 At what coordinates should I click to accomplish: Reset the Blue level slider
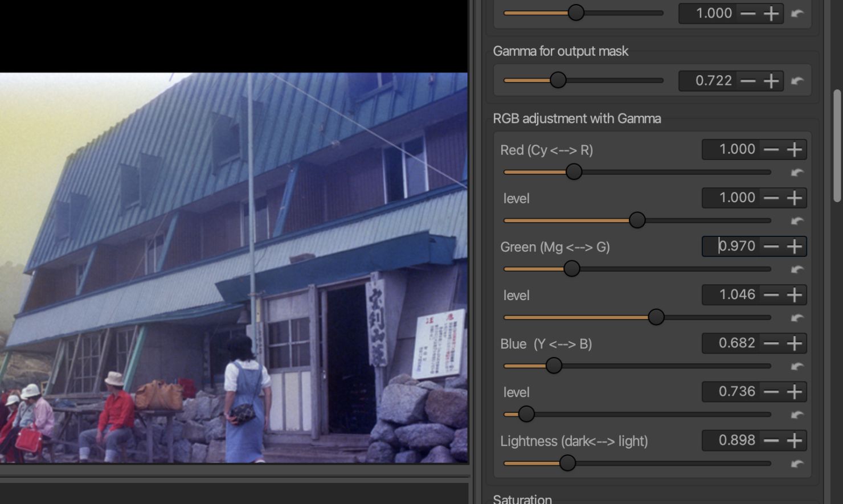pos(797,415)
